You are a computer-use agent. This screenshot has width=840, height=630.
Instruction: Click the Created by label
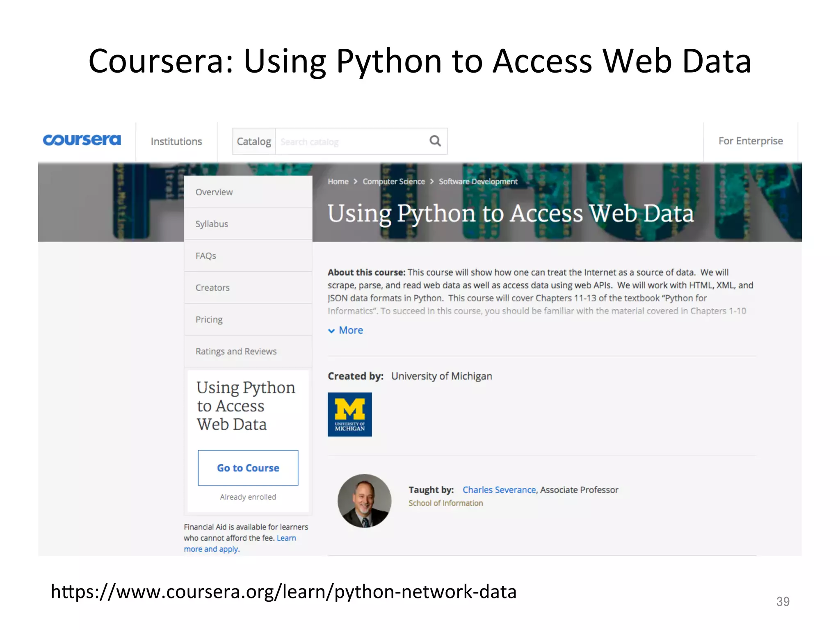[356, 376]
